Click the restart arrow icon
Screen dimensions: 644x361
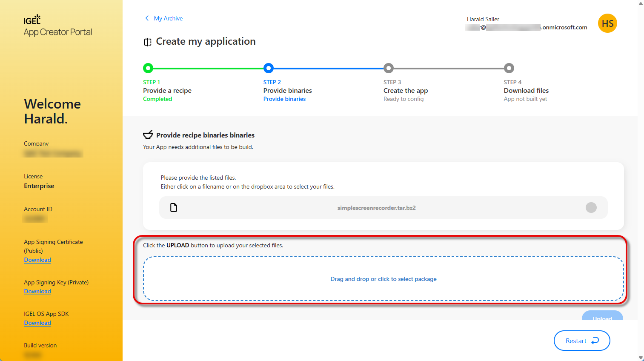click(x=595, y=341)
